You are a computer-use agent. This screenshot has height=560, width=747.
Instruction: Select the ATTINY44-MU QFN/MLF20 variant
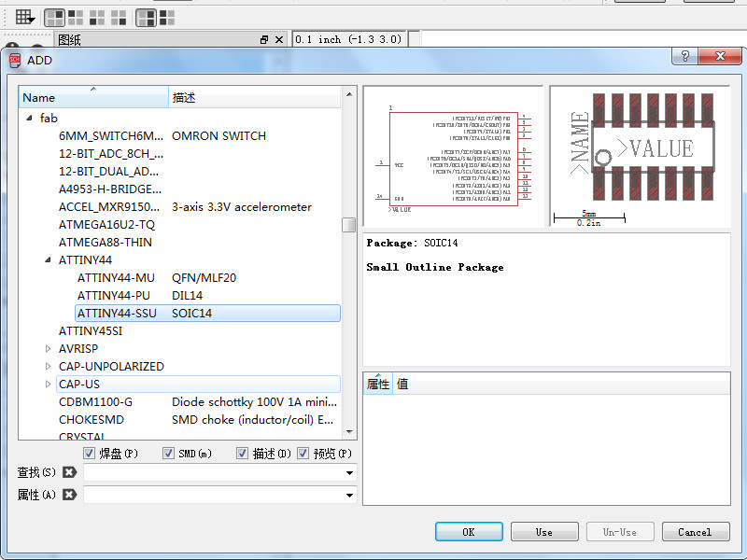(x=207, y=277)
